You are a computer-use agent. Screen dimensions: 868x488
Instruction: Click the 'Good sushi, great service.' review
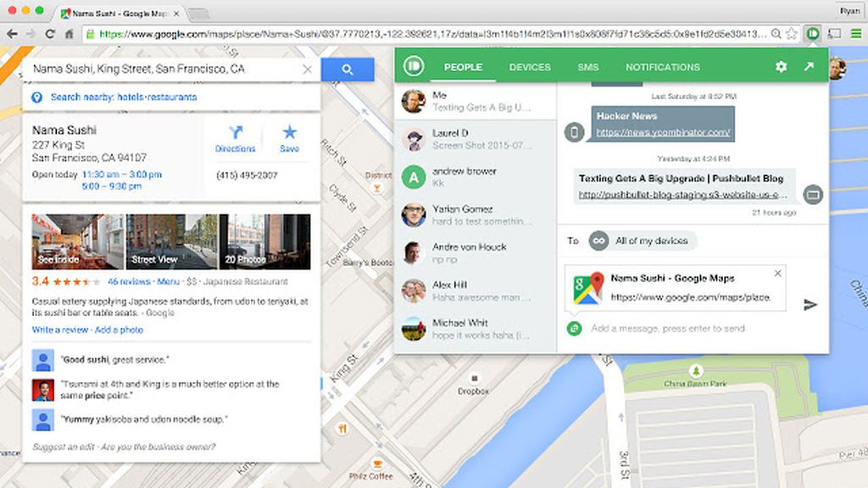pyautogui.click(x=114, y=359)
